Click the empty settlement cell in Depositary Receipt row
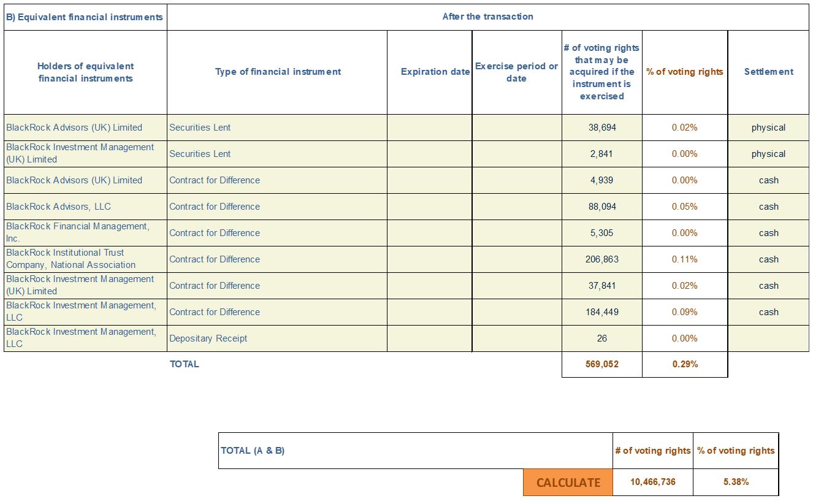 (x=768, y=338)
